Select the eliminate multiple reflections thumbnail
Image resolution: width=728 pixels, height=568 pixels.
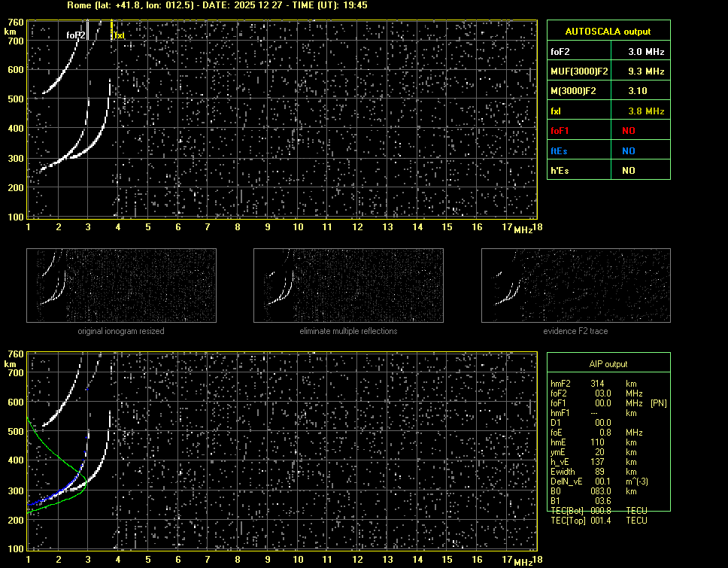click(348, 286)
